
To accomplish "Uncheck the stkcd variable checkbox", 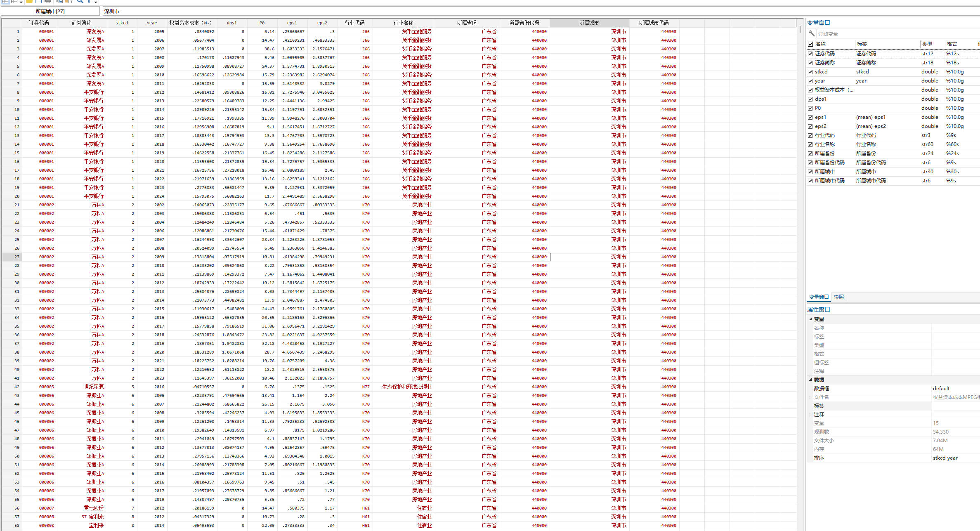I will [810, 72].
